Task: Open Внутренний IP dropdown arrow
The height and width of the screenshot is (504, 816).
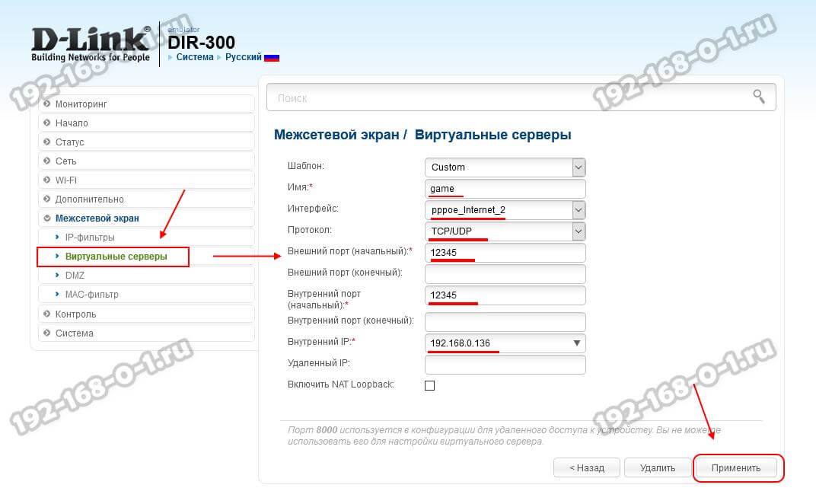Action: click(x=577, y=343)
